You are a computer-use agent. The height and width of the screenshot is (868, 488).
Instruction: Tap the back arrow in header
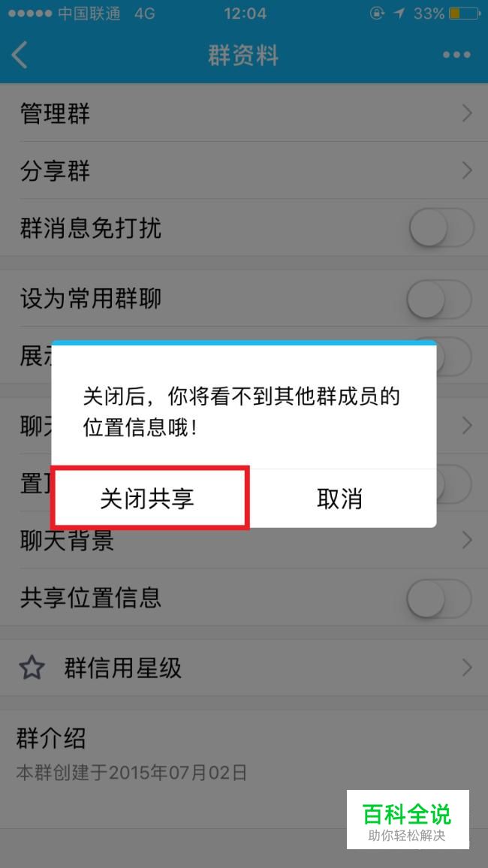[x=20, y=55]
